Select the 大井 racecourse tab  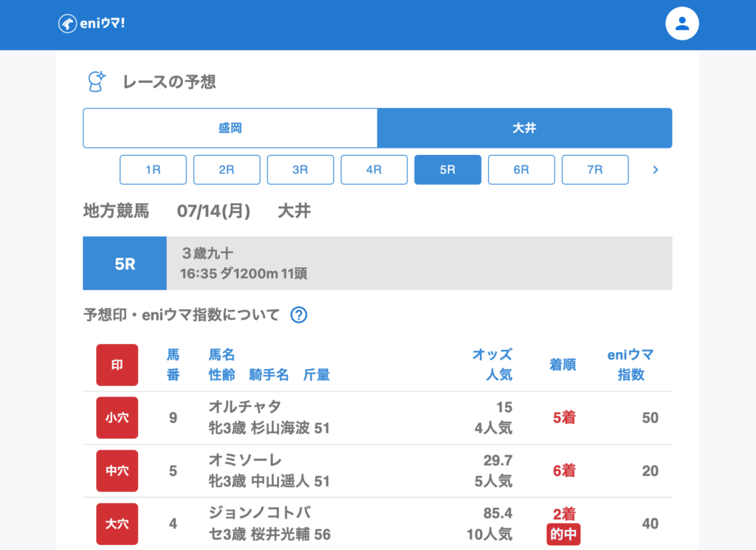click(524, 128)
